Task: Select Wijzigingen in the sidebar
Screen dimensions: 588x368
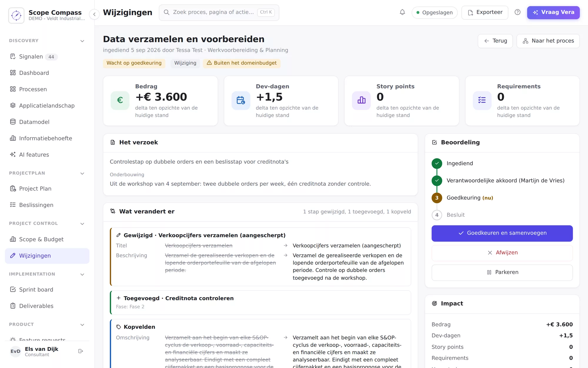Action: pyautogui.click(x=47, y=256)
